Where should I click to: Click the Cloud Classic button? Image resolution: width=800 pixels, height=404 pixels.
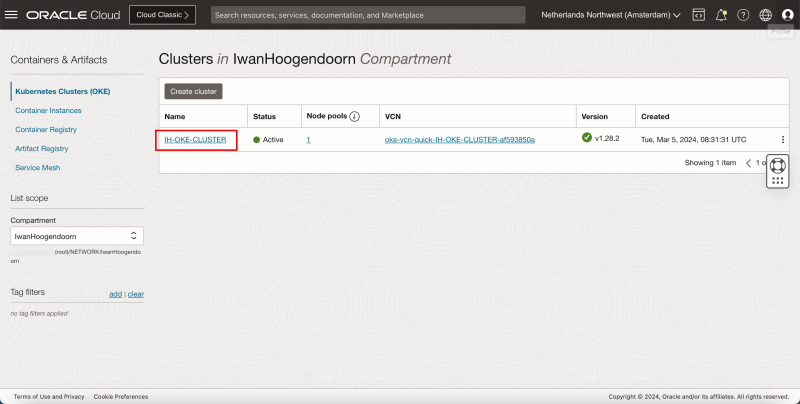point(166,16)
